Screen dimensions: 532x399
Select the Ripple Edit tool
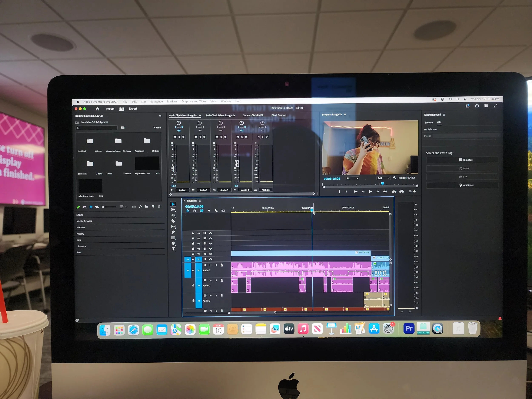coord(173,215)
